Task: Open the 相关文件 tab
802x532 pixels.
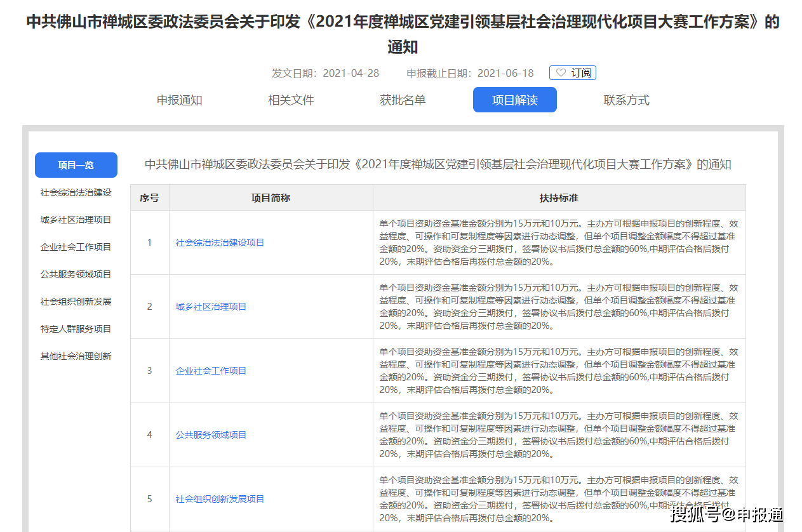Action: pos(291,100)
